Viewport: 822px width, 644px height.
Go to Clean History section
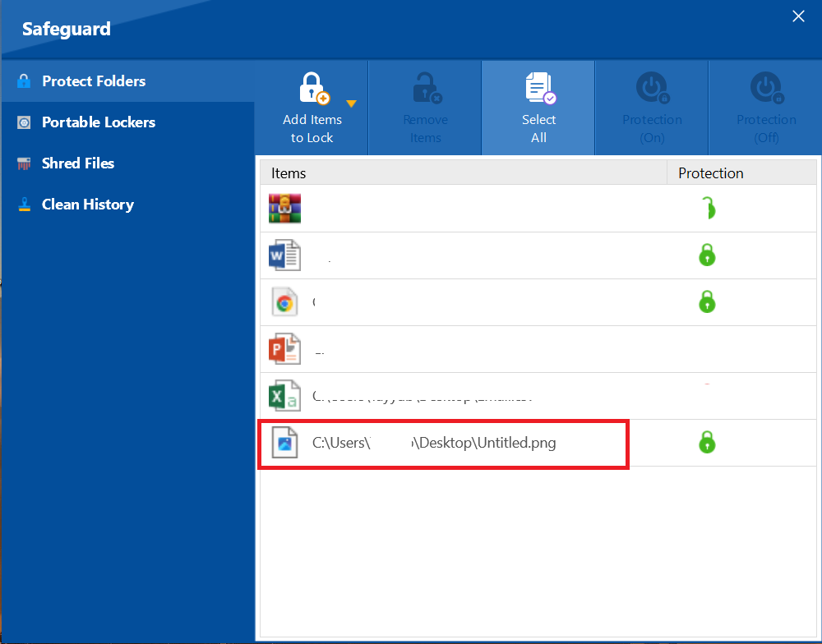[x=88, y=205]
